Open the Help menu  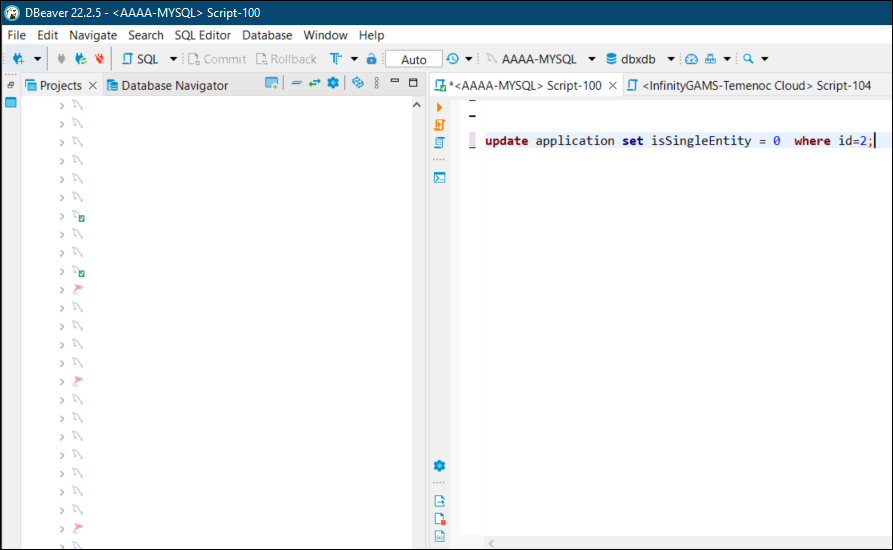[371, 35]
